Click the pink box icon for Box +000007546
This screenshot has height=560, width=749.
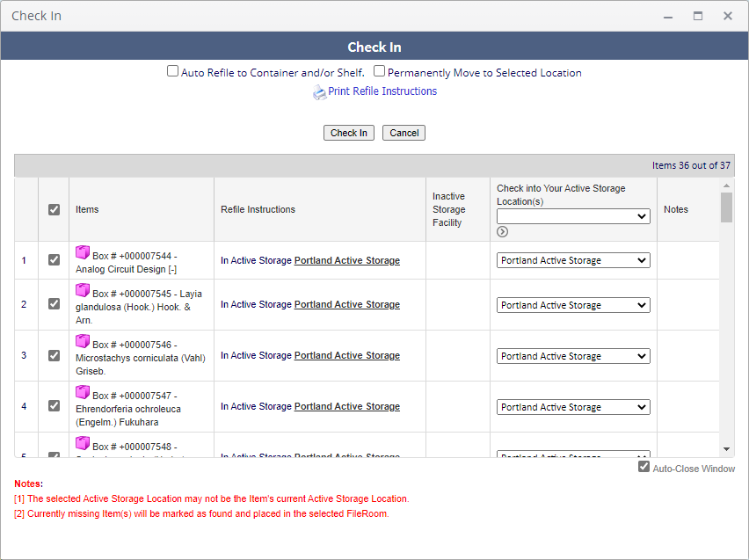(83, 341)
